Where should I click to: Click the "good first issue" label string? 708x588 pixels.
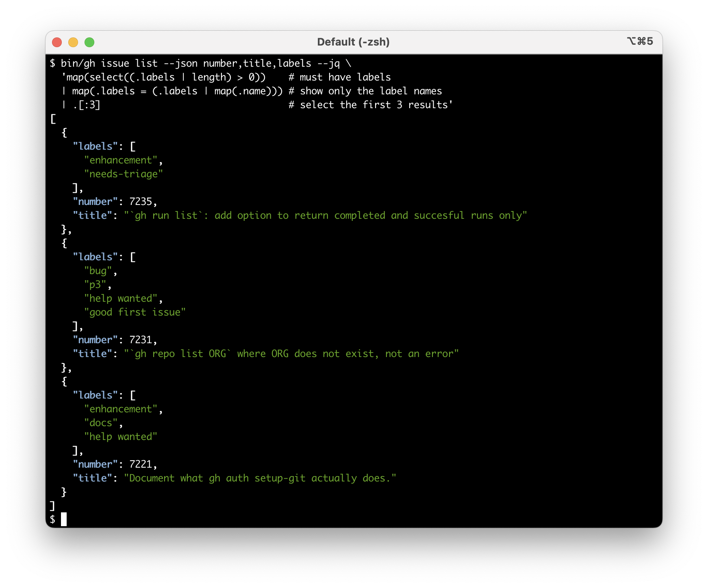pos(135,312)
